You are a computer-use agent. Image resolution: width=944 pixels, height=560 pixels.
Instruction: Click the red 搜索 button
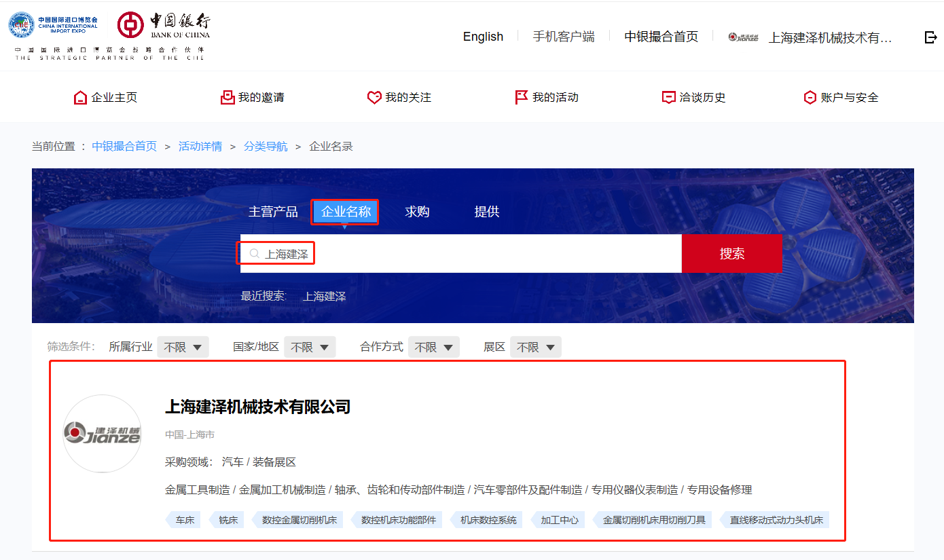732,254
